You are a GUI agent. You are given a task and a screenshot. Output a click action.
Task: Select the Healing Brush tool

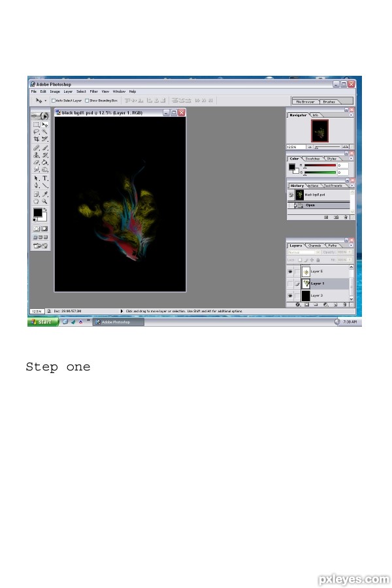click(x=37, y=148)
